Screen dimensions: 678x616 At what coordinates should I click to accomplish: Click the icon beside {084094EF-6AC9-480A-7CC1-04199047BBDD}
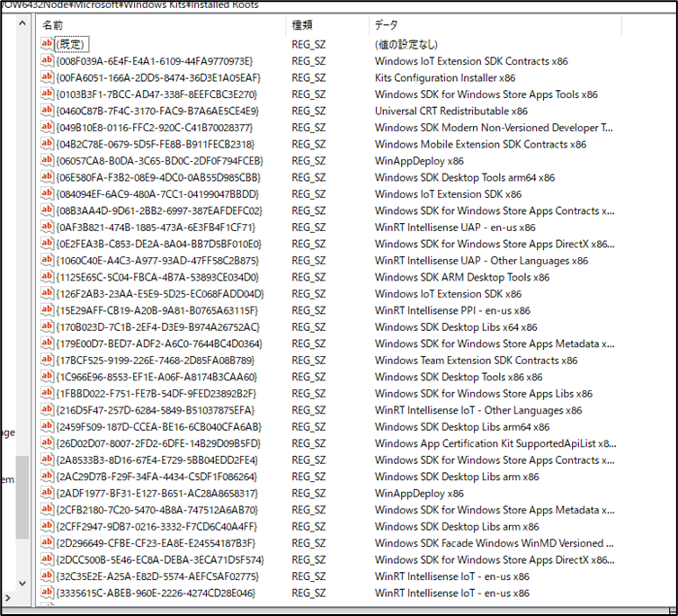point(47,193)
